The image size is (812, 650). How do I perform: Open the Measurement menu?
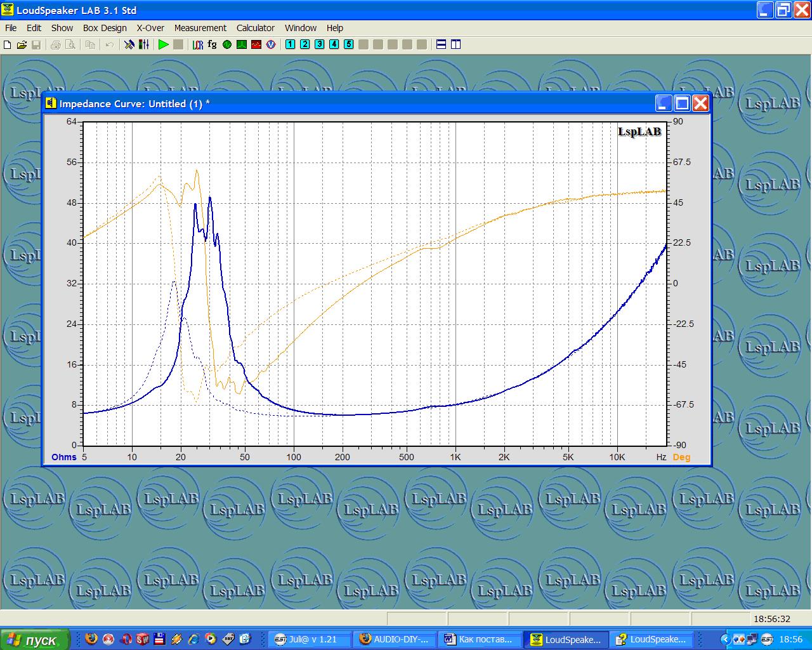coord(200,28)
